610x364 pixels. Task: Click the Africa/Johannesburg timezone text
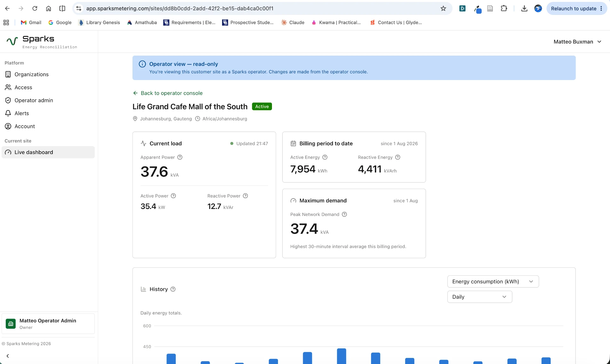[225, 119]
